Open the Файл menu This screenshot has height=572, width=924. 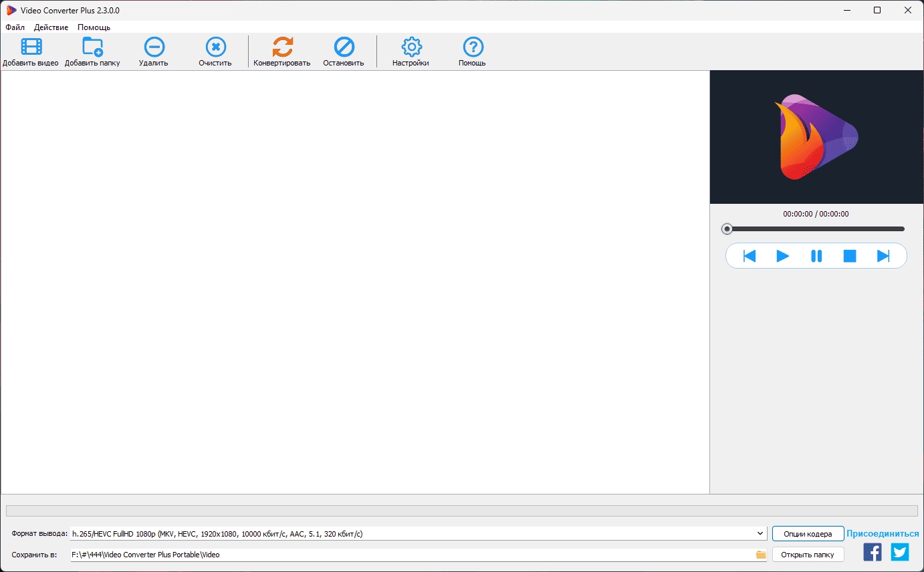(15, 27)
